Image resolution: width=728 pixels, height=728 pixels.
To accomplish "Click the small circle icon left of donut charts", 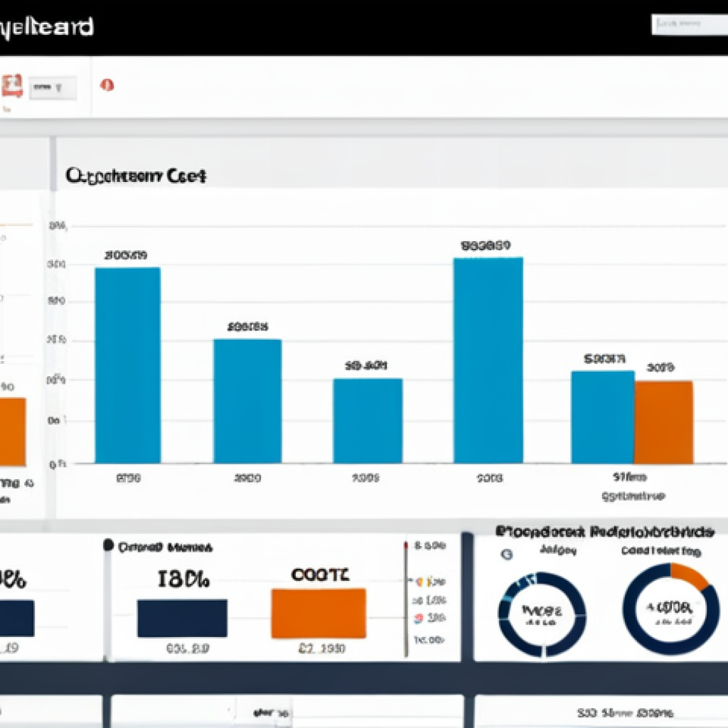I will 506,554.
